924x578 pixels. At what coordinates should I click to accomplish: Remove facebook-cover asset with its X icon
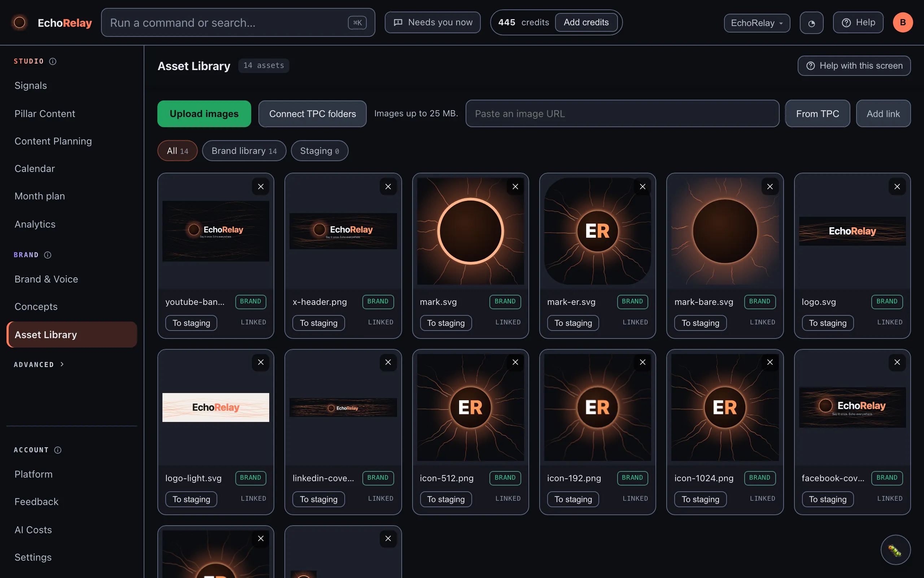click(x=897, y=362)
